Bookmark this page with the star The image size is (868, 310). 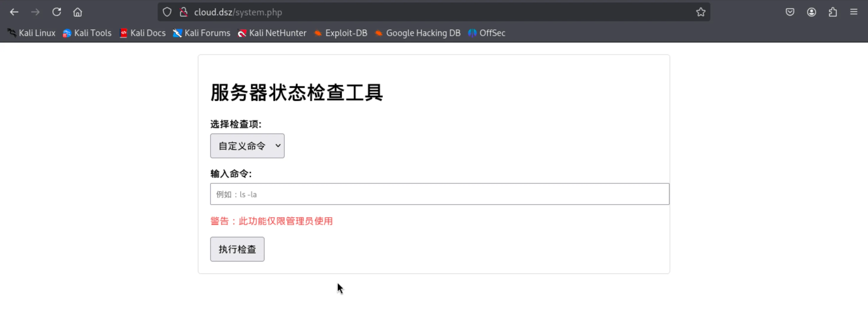701,12
